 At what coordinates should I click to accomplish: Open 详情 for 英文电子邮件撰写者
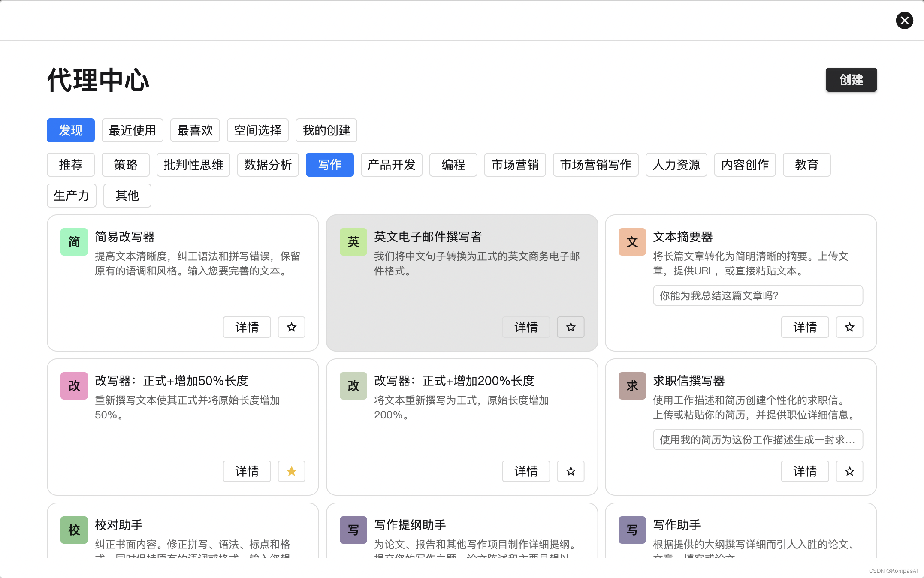526,327
